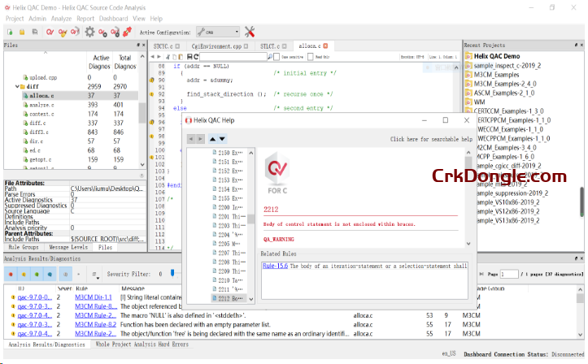
Task: Collapse the diff folder in Files tree
Action: click(x=18, y=86)
